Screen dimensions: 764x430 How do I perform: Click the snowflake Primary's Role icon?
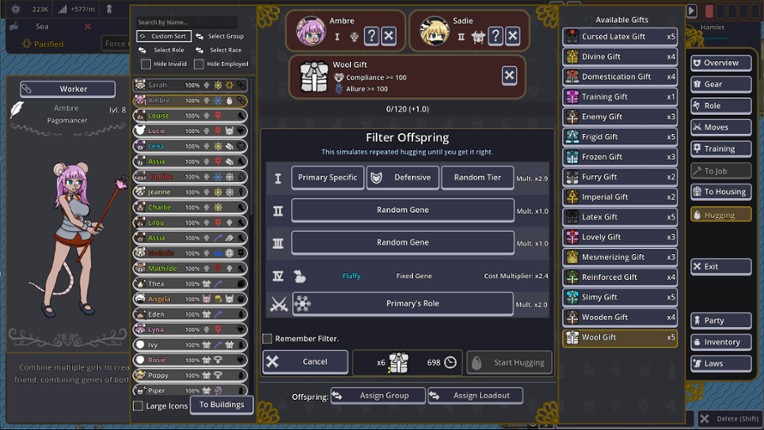click(303, 304)
